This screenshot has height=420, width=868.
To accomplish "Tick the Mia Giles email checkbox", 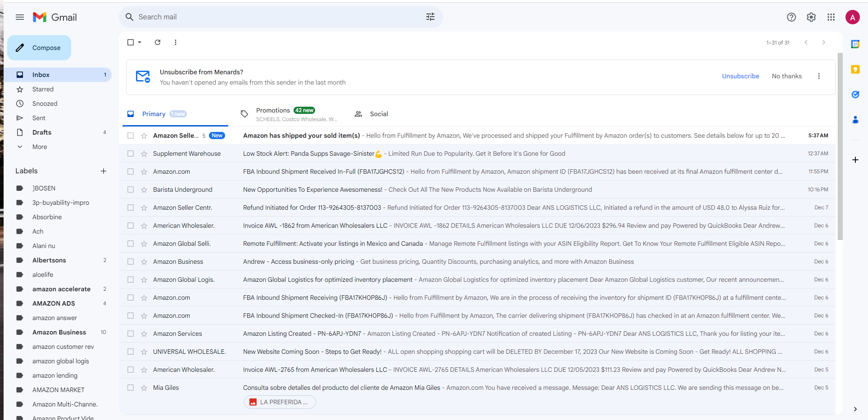I will pyautogui.click(x=131, y=388).
